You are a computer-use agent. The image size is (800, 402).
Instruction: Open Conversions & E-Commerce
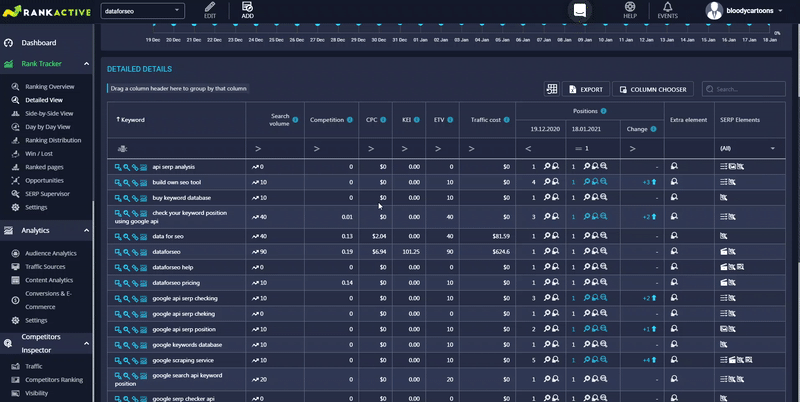coord(48,300)
